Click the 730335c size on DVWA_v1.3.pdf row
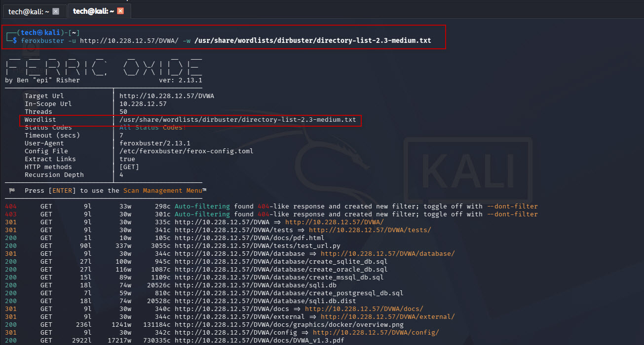644x345 pixels. [x=157, y=340]
